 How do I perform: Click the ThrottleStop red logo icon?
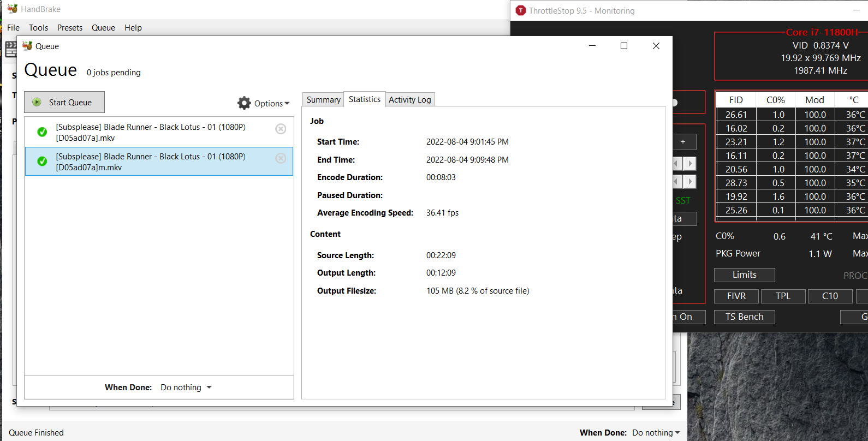pyautogui.click(x=521, y=10)
